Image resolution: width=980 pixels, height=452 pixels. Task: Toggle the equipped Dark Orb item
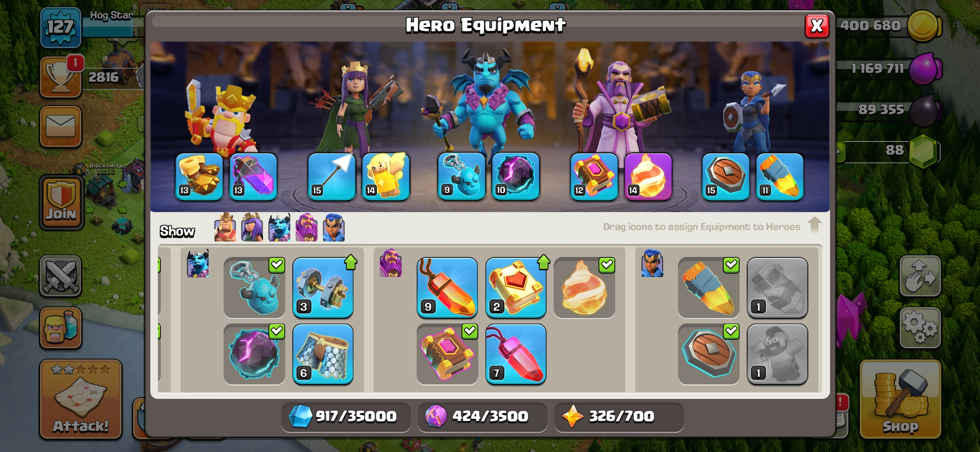[254, 354]
